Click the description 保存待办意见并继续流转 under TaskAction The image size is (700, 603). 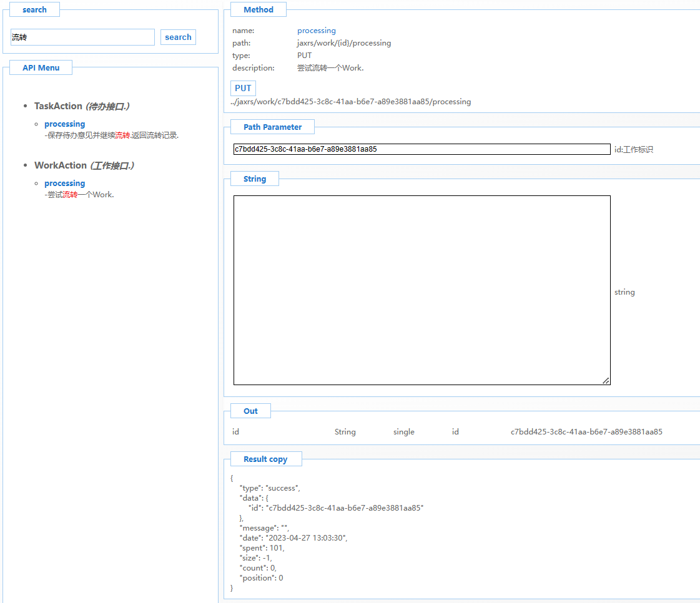point(112,135)
